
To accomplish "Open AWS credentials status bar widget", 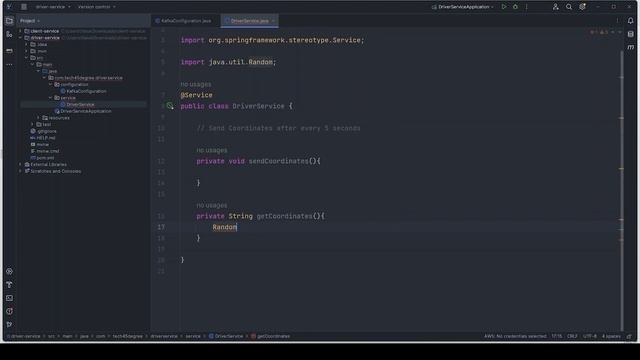I will (515, 336).
